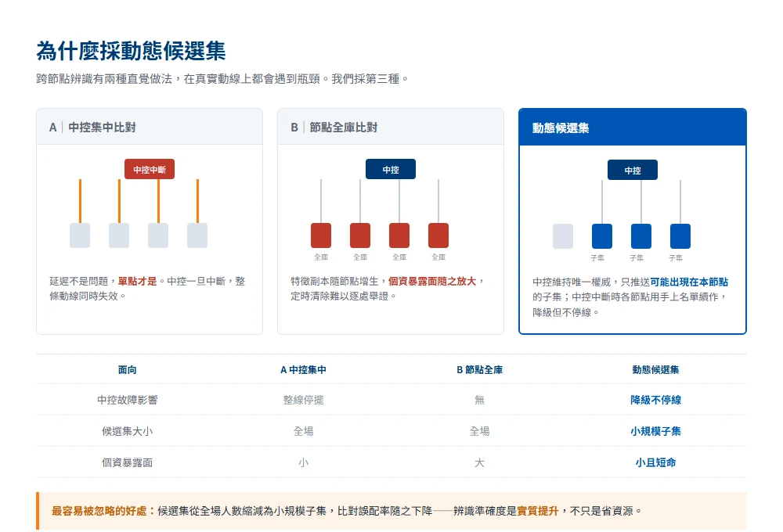Image resolution: width=783 pixels, height=532 pixels.
Task: Select the row label 個資暴露面
Action: [x=128, y=462]
